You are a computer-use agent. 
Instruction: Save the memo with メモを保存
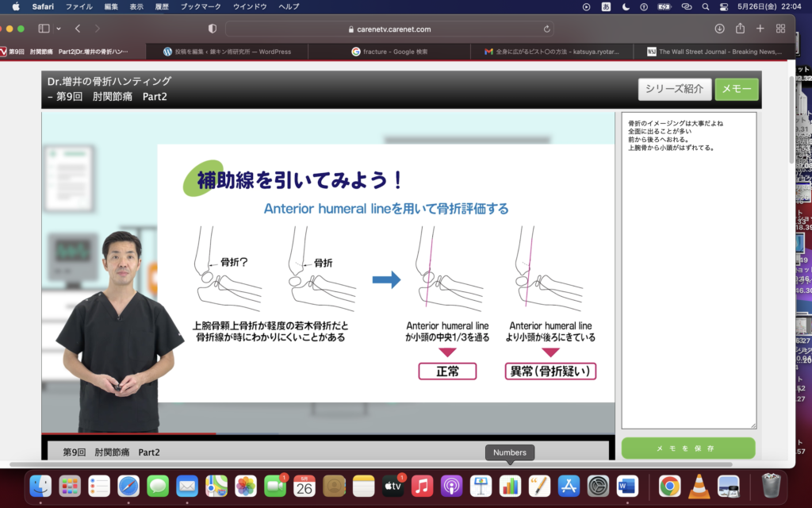688,448
